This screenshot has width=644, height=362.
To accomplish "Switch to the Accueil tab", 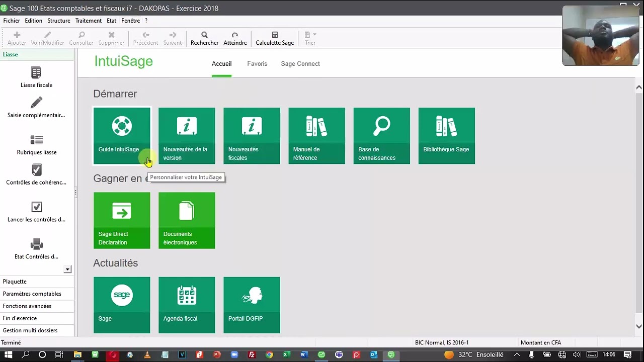I will click(222, 64).
